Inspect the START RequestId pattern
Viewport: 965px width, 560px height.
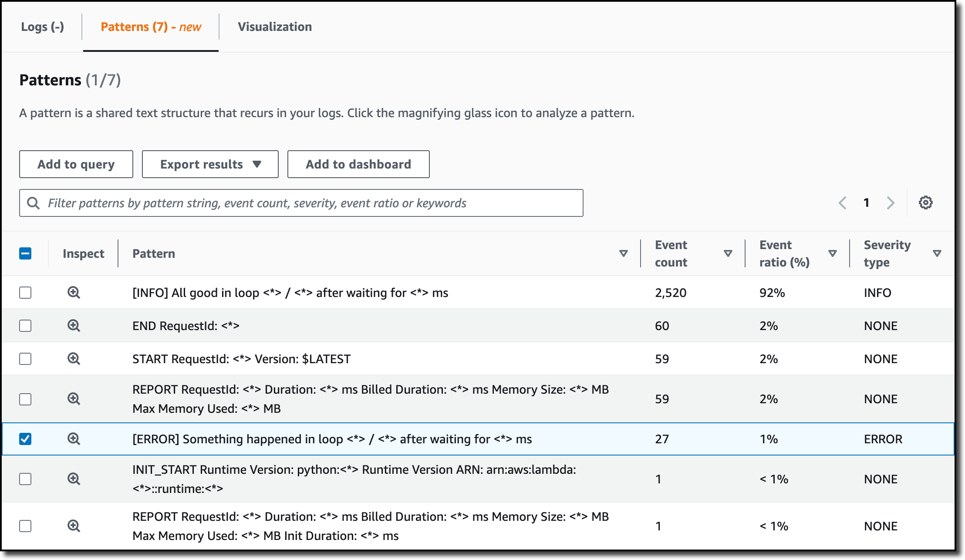pos(74,359)
